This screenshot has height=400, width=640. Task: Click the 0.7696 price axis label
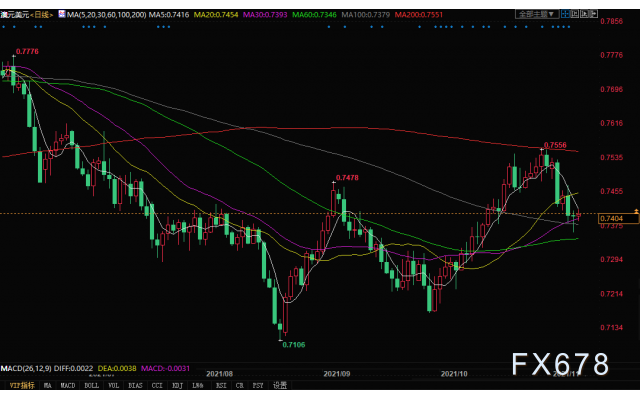pos(612,89)
